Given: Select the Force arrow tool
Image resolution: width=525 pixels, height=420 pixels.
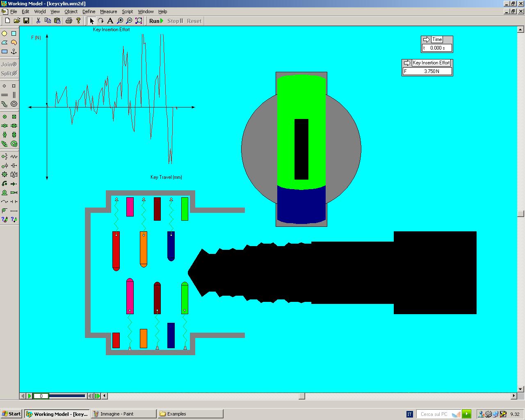Looking at the screenshot, I should tap(14, 183).
